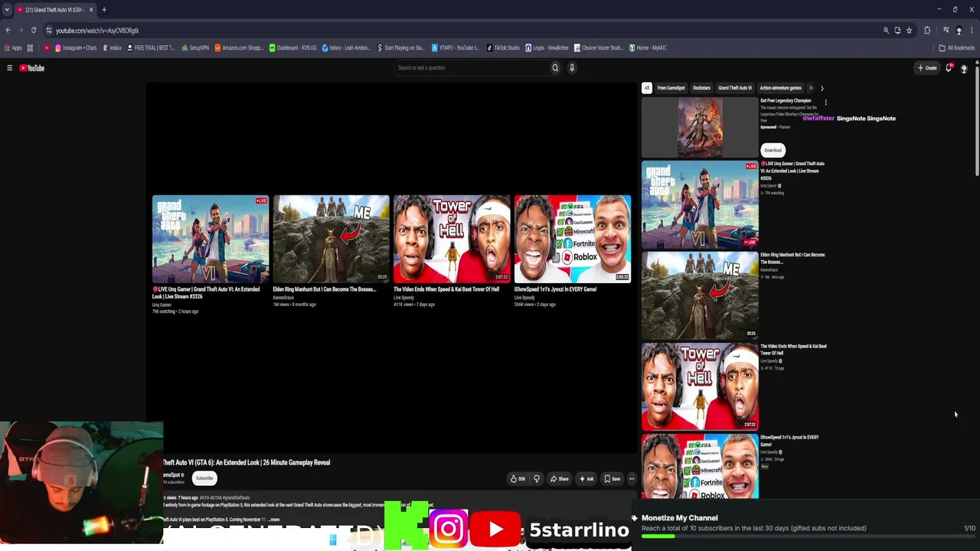Open the Amazon.com Shopping bookmark

[x=239, y=48]
